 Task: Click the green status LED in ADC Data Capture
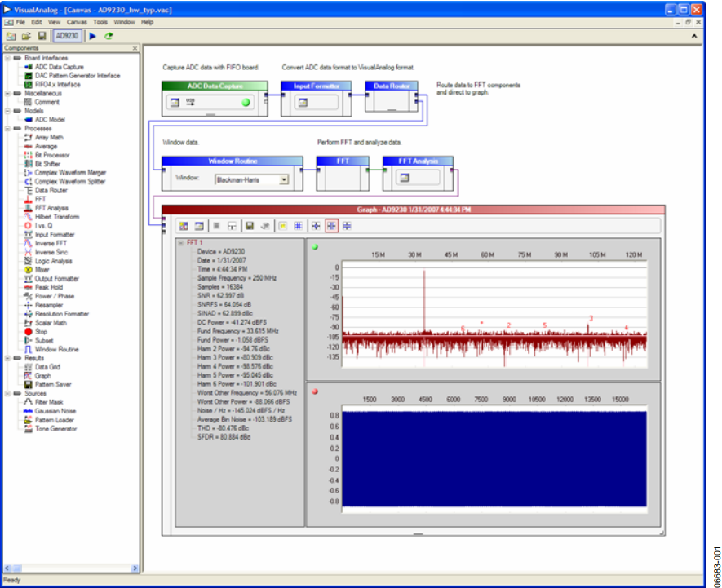coord(246,102)
